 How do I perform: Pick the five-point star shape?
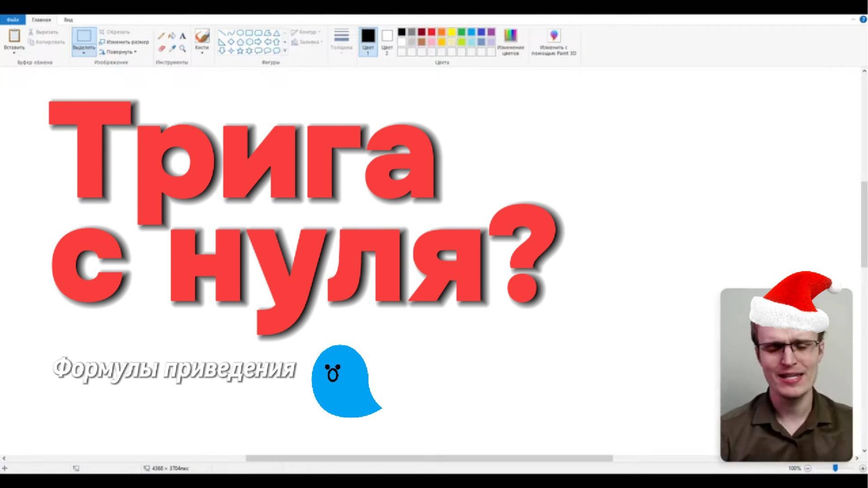[240, 51]
